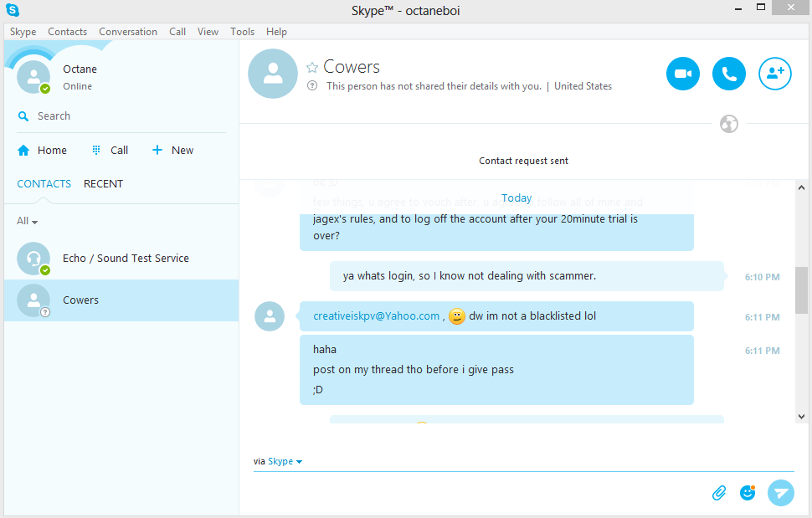Screen dimensions: 812x518
Task: Open the creativeiskpv@Yahoo.com email link
Action: [x=376, y=316]
